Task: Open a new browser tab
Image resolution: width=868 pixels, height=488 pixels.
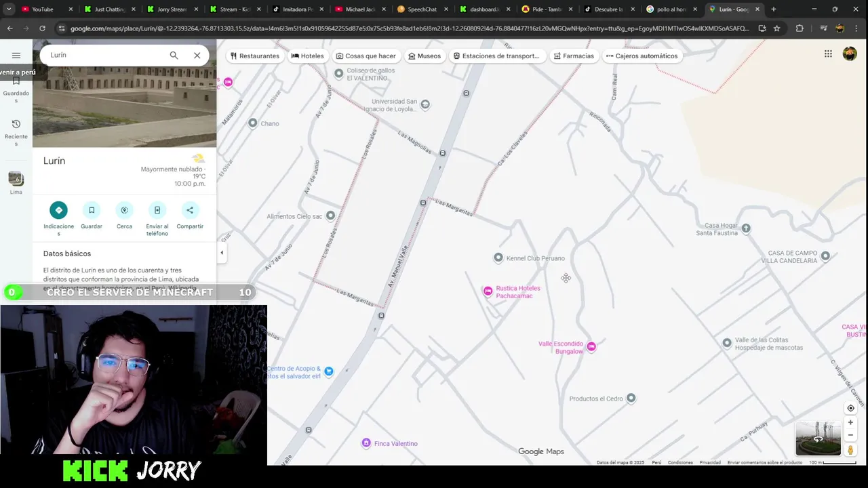Action: click(774, 9)
